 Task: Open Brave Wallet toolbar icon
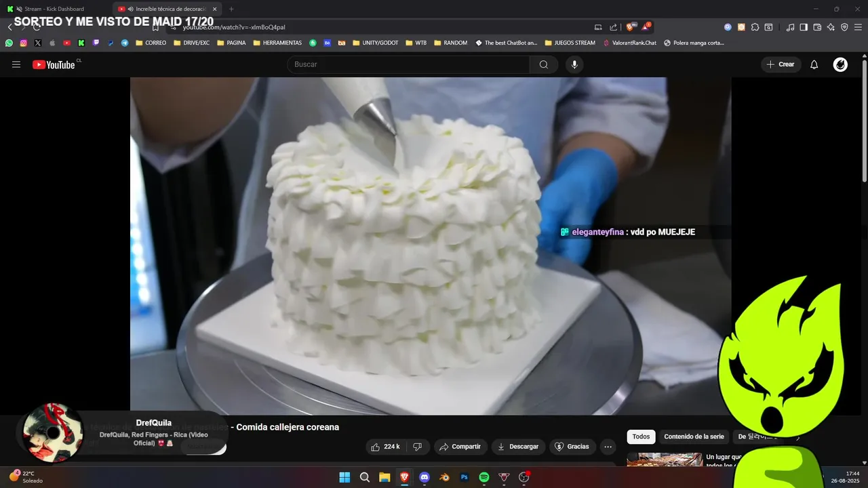pyautogui.click(x=817, y=27)
